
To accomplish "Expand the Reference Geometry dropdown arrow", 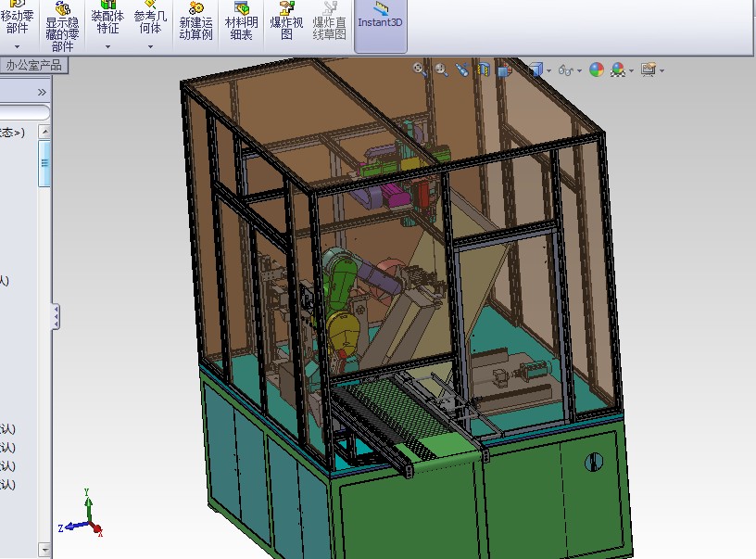I will pyautogui.click(x=150, y=46).
